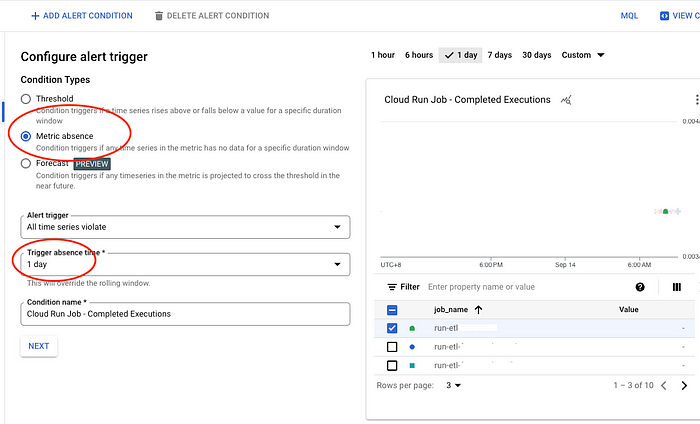Open the MQL editor link
The width and height of the screenshot is (700, 424).
[629, 16]
